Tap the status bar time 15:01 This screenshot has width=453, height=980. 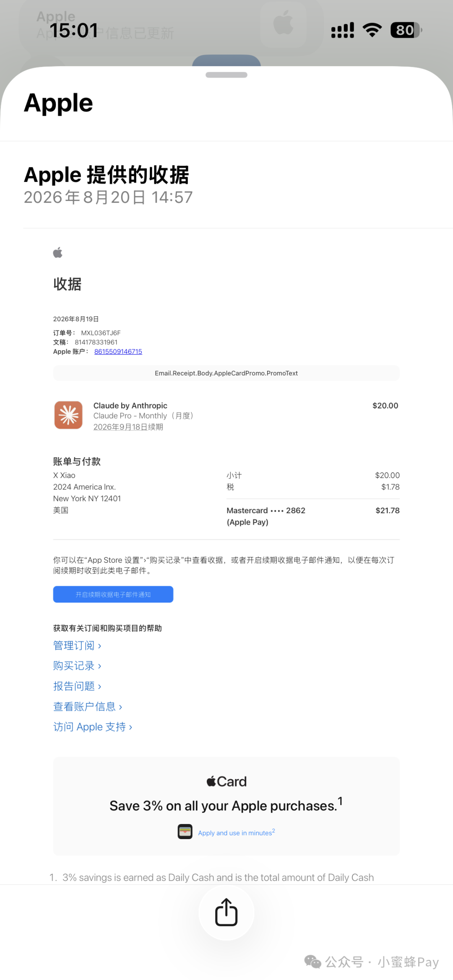point(74,30)
